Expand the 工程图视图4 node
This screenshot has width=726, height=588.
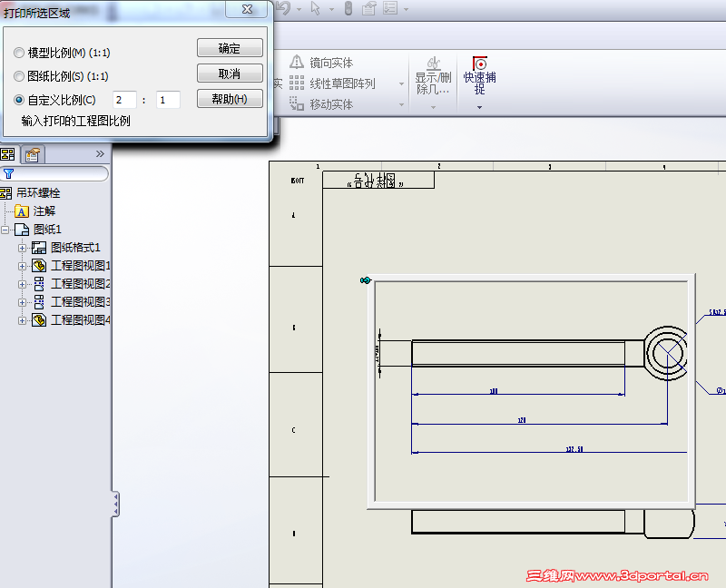coord(22,320)
